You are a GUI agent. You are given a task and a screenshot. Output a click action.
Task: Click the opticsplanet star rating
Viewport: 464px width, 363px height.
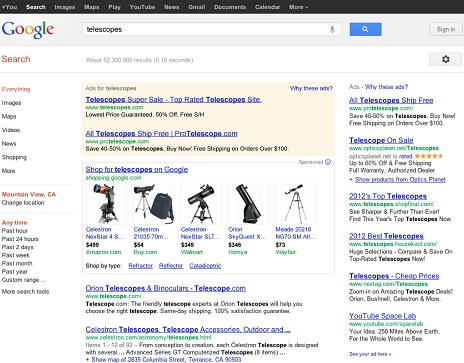point(429,156)
